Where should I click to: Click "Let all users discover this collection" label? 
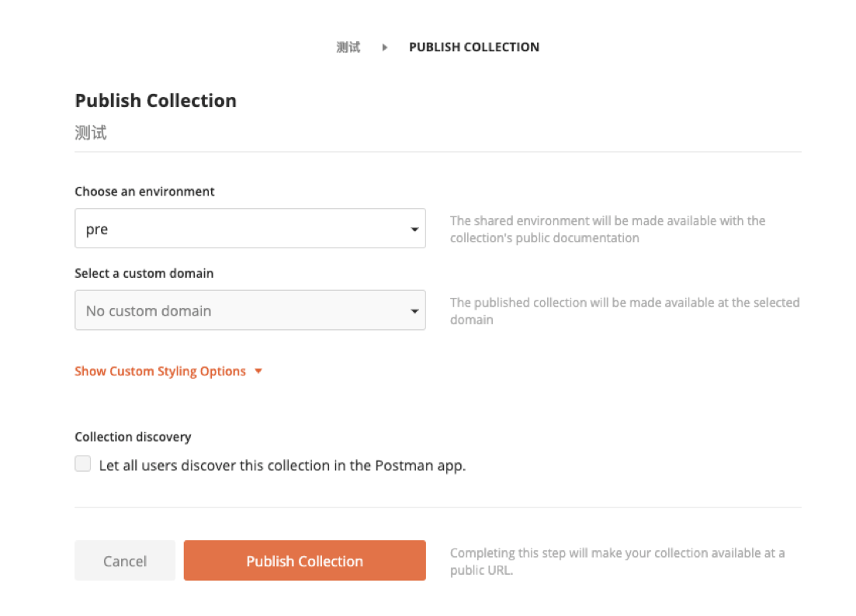282,465
